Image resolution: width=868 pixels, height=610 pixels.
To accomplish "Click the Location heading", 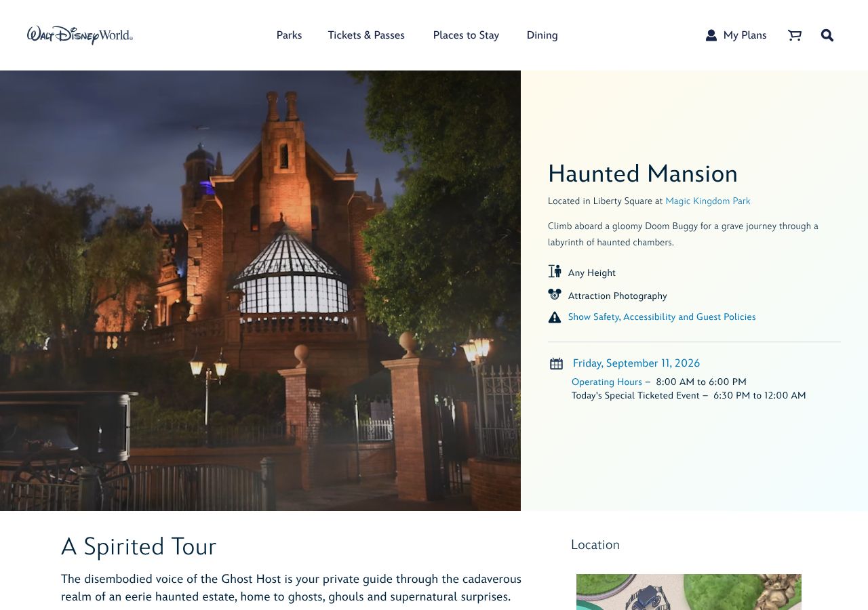I will pos(595,545).
